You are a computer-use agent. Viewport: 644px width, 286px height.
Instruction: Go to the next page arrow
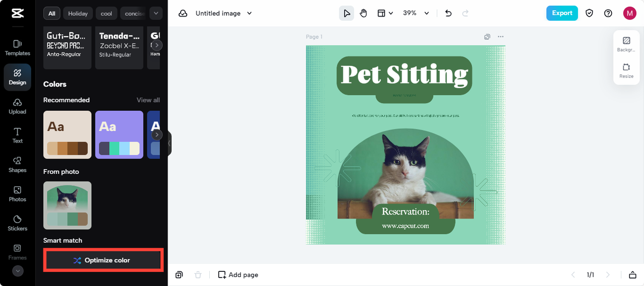608,275
